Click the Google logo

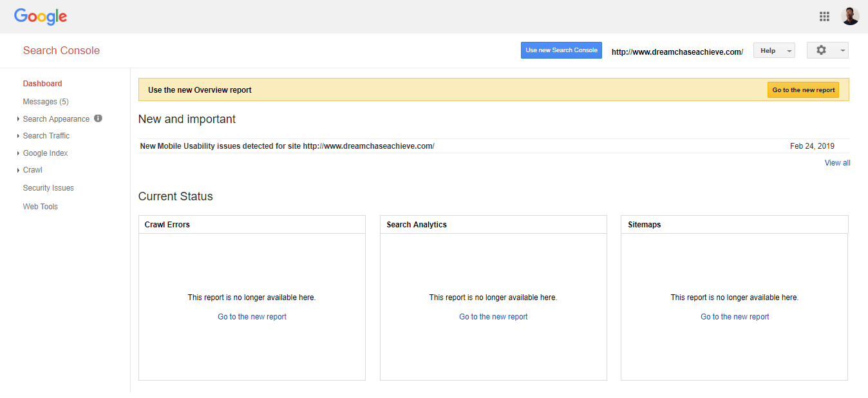[x=40, y=17]
